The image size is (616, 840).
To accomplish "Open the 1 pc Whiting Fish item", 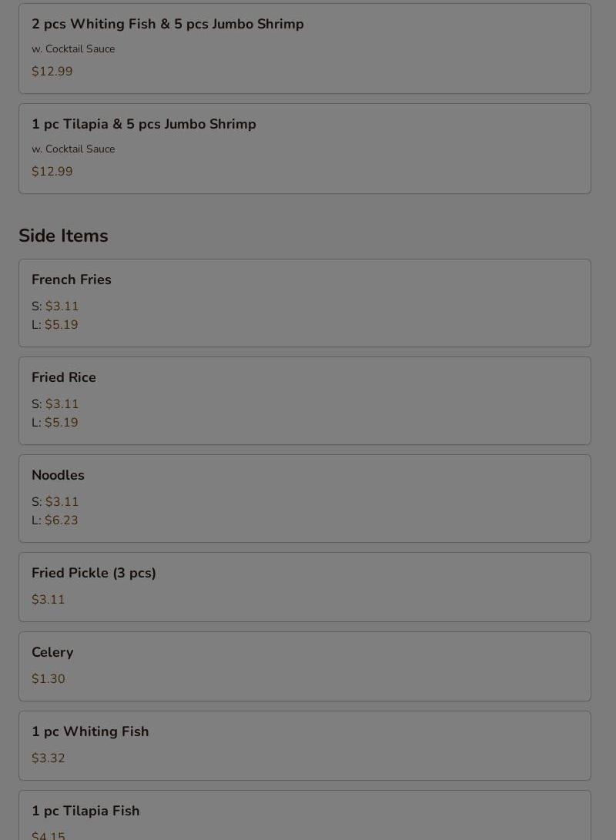I will point(305,746).
